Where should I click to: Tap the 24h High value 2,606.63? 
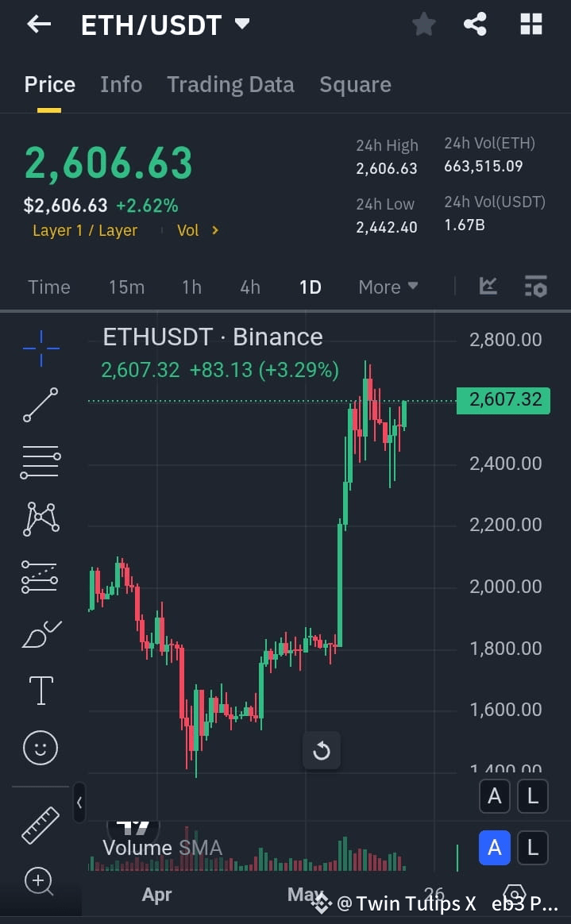[x=387, y=168]
